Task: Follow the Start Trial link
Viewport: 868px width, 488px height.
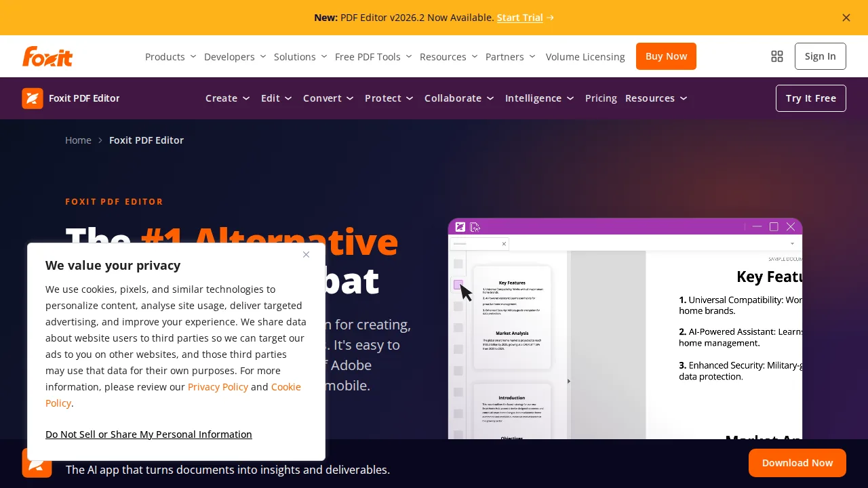Action: point(519,18)
